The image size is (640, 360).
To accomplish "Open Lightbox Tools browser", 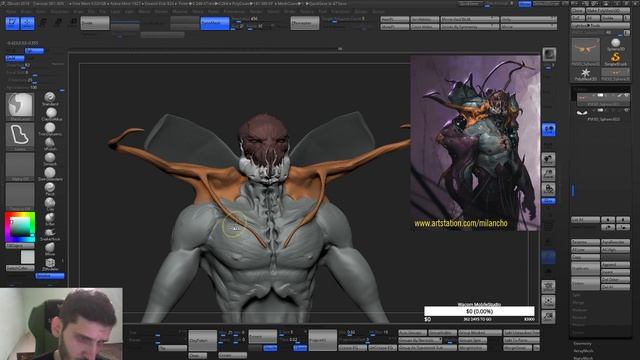I will click(x=600, y=26).
